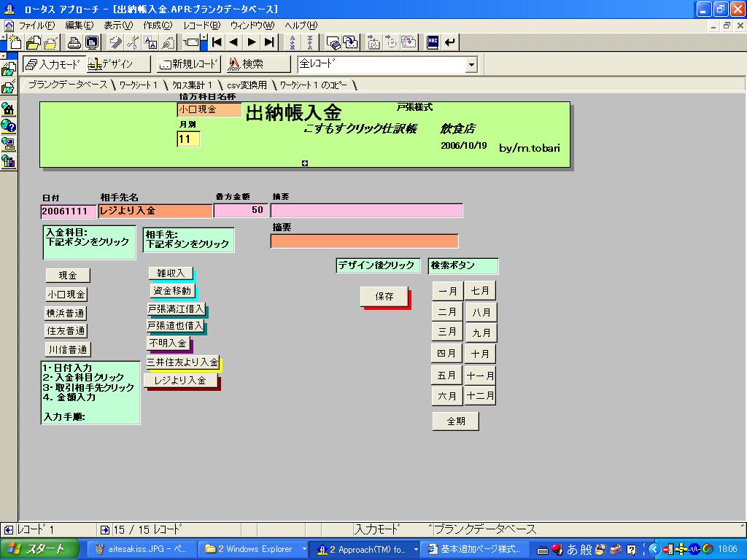The height and width of the screenshot is (560, 747).
Task: Open the スタート (Start) menu
Action: [x=39, y=549]
